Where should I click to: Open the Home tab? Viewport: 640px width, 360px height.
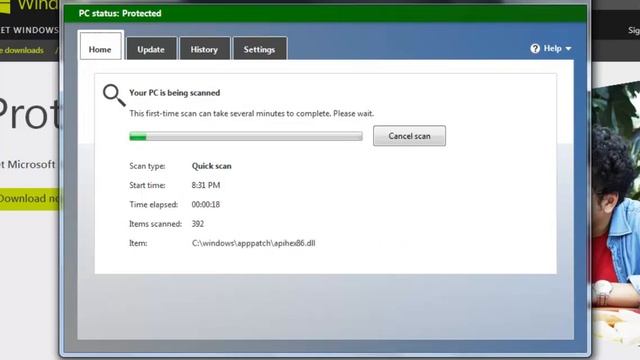(100, 46)
